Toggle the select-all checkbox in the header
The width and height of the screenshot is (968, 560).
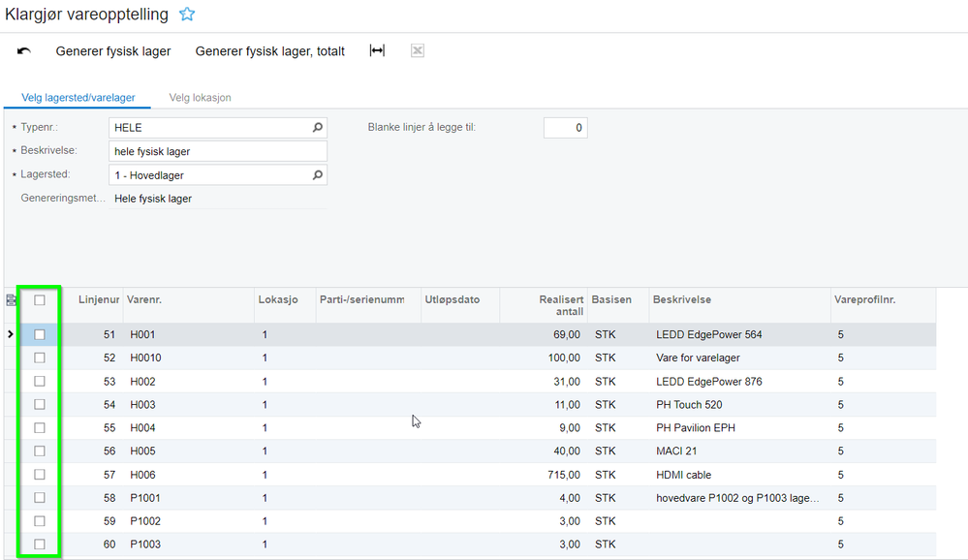(40, 300)
